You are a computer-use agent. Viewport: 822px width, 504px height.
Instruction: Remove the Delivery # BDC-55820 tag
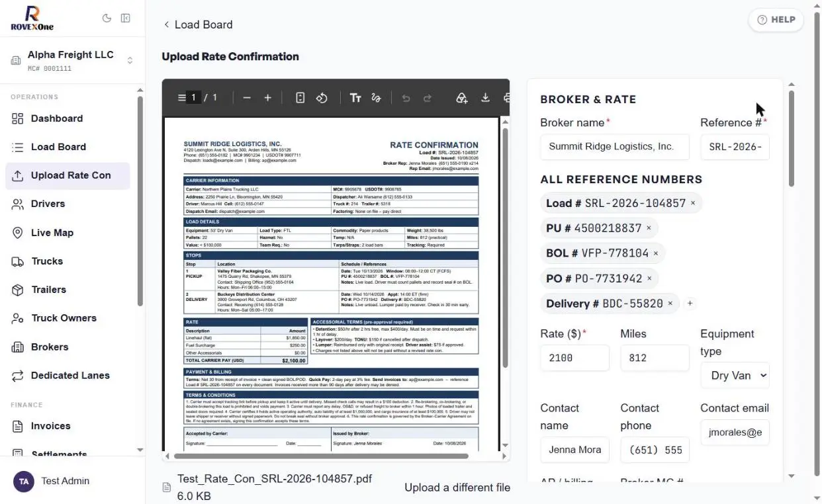[670, 304]
